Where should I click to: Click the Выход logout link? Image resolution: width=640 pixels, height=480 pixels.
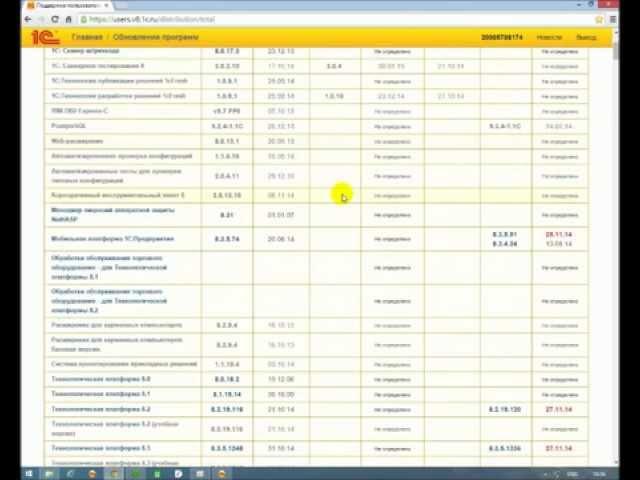586,37
